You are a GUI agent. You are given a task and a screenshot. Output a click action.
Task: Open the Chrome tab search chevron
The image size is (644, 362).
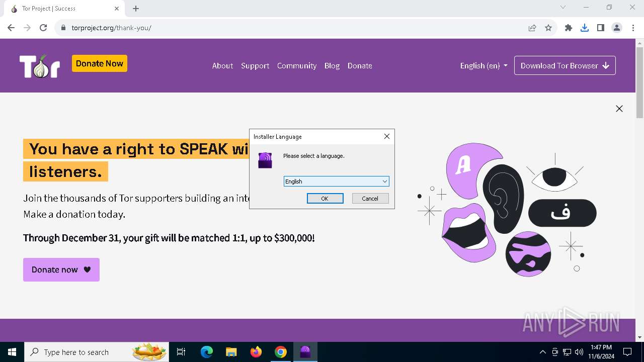tap(563, 7)
